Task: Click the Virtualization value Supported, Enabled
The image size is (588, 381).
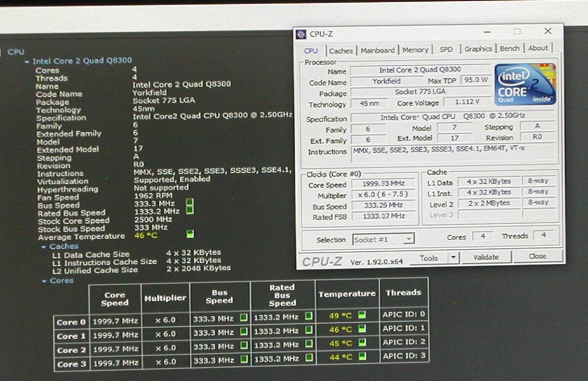Action: click(x=172, y=179)
